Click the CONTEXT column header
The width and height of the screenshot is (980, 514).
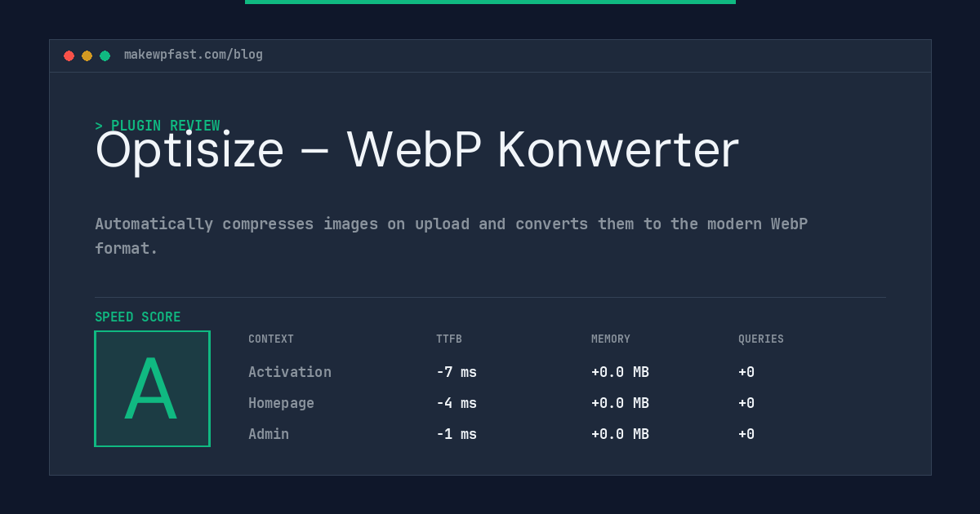tap(271, 339)
